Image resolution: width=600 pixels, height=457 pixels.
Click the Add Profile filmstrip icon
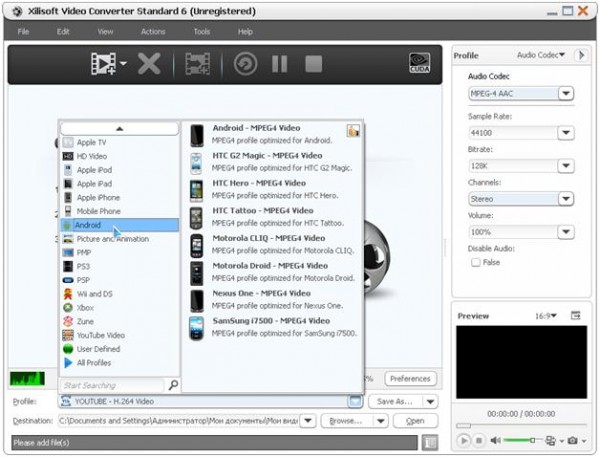click(197, 64)
